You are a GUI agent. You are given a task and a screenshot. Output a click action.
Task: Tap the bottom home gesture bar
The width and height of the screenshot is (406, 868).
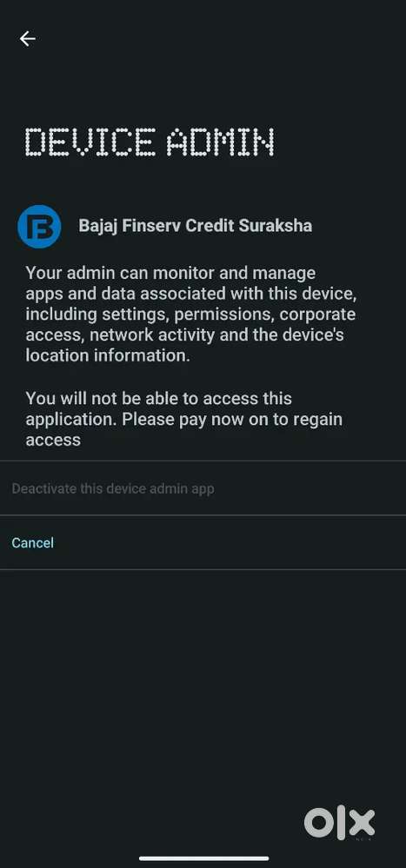[203, 858]
